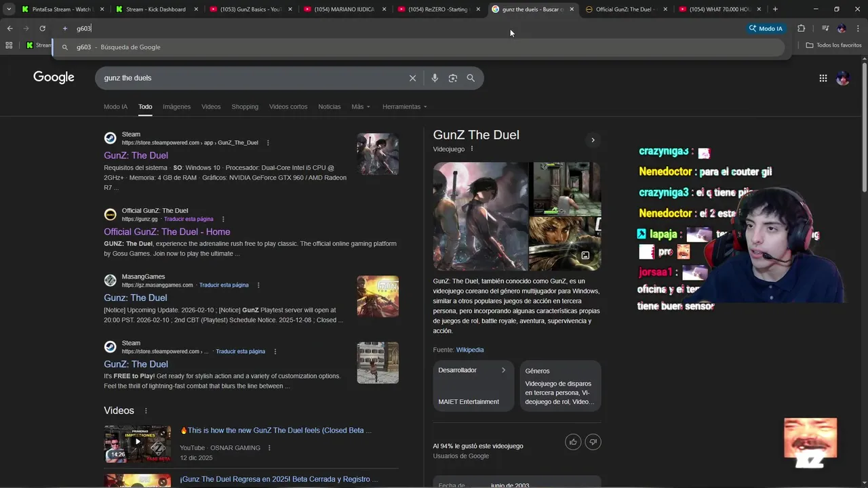868x488 pixels.
Task: Open the Más dropdown in search filters
Action: point(361,106)
